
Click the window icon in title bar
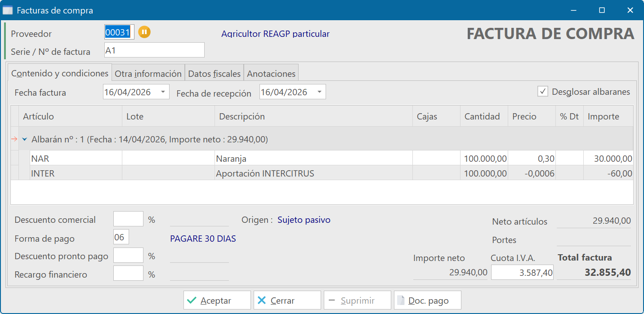point(8,10)
